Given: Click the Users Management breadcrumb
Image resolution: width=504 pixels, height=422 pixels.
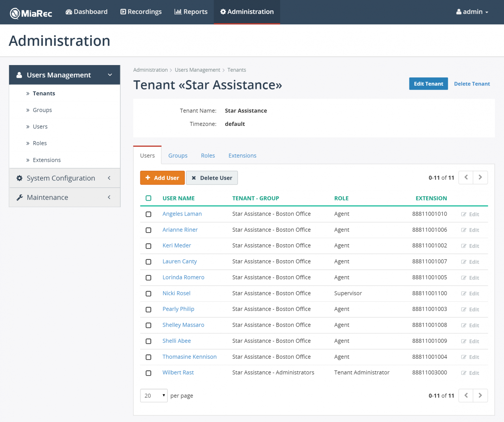Looking at the screenshot, I should coord(197,70).
